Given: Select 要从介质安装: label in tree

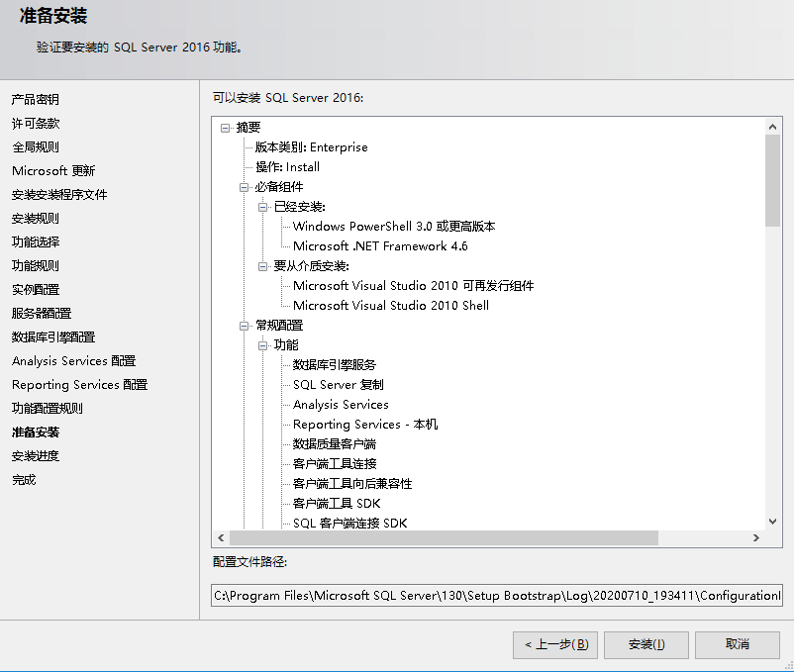Looking at the screenshot, I should pos(311,266).
